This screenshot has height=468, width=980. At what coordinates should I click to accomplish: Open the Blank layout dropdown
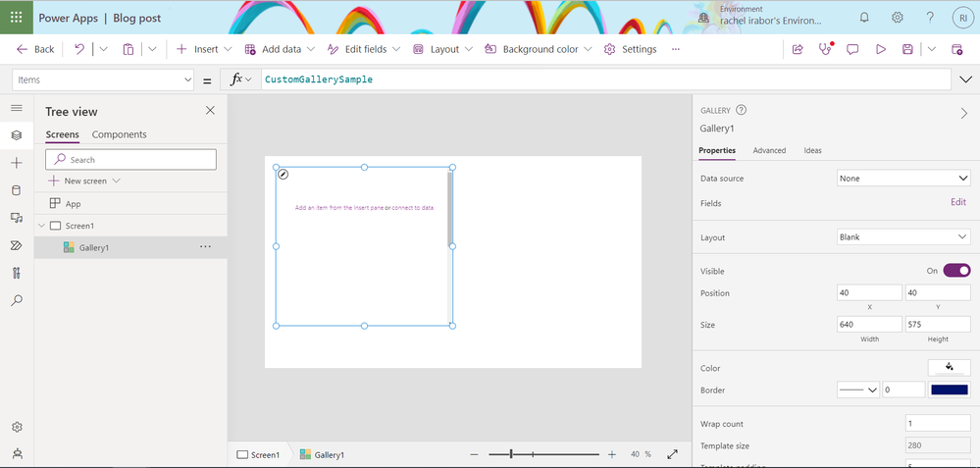[903, 237]
